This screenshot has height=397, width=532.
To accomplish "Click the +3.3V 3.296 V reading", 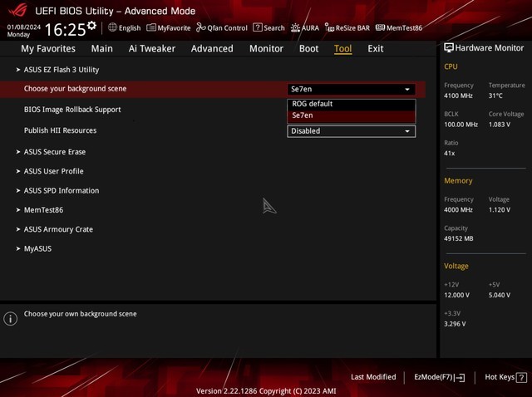I will point(455,324).
